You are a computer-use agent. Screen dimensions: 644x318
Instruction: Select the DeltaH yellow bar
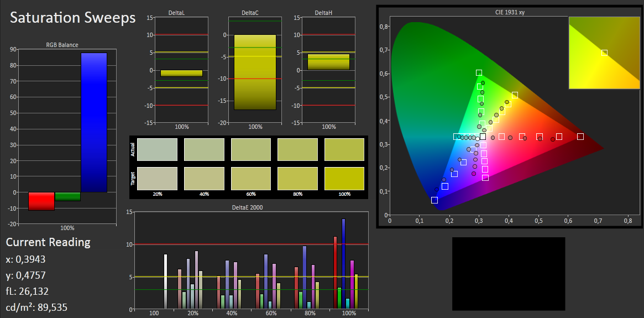328,62
